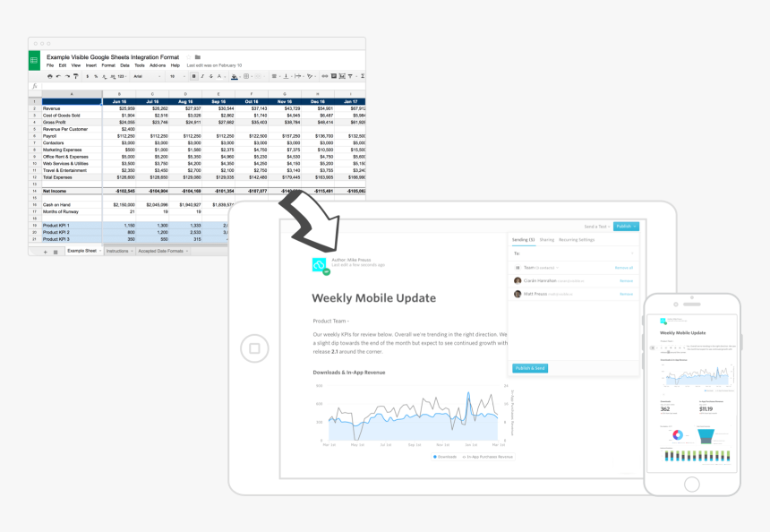Click the add sheet plus icon
This screenshot has width=770, height=532.
pyautogui.click(x=45, y=252)
